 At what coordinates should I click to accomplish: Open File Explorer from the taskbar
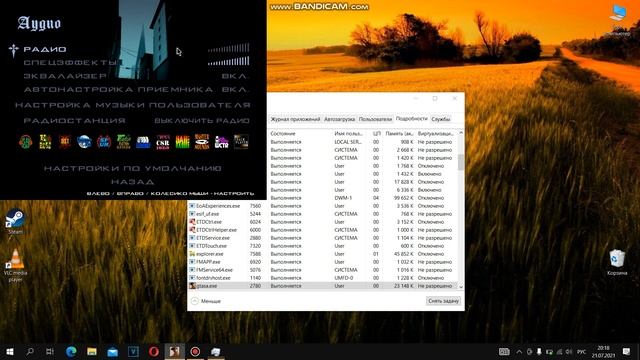pyautogui.click(x=92, y=351)
